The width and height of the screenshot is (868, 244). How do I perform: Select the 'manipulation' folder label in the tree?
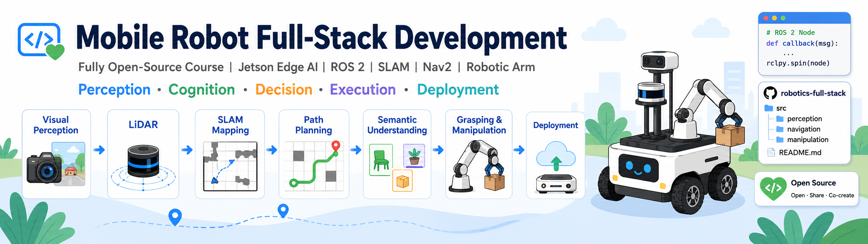[808, 140]
